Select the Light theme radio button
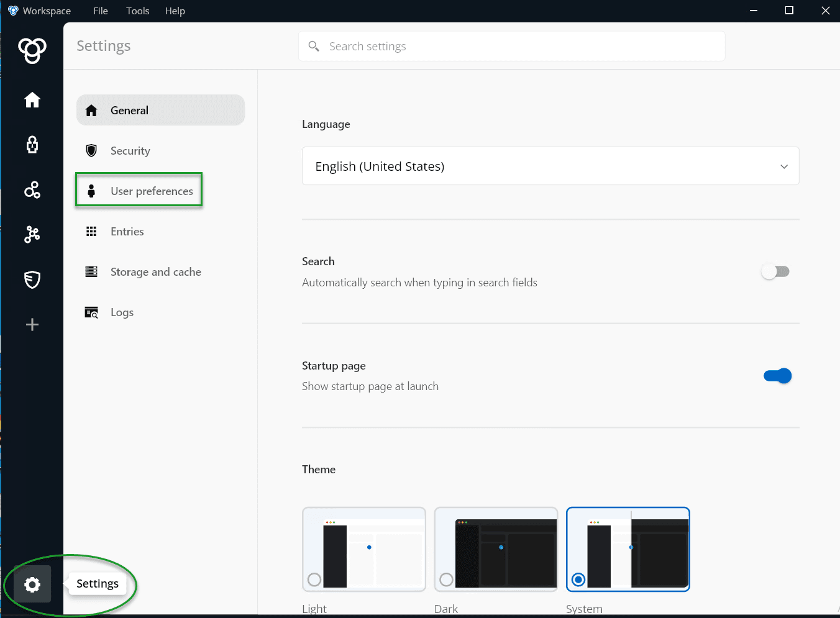Viewport: 840px width, 618px height. coord(314,579)
